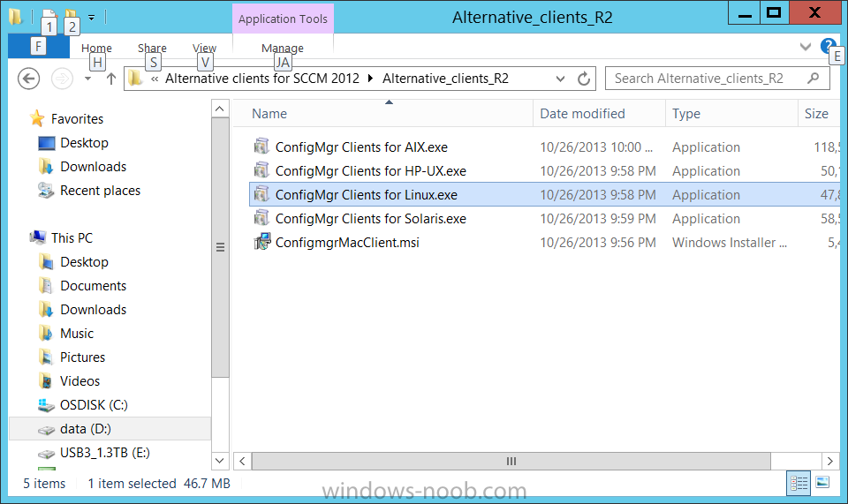Click the Alternative_clients_R2 breadcrumb segment

click(x=445, y=79)
